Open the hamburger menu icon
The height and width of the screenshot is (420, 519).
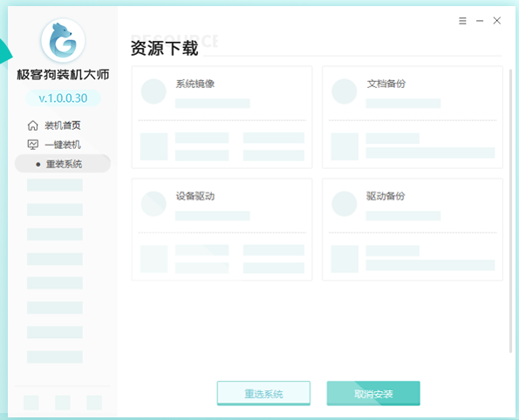point(462,21)
